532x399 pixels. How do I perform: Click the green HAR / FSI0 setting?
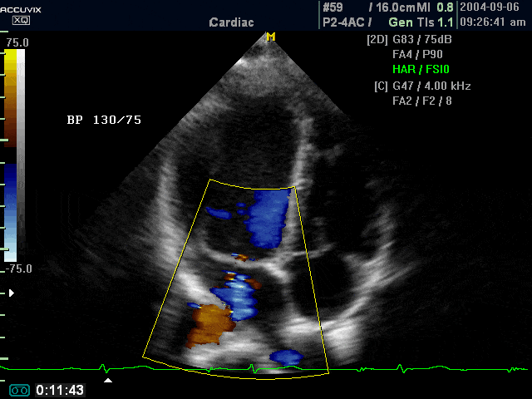point(421,70)
